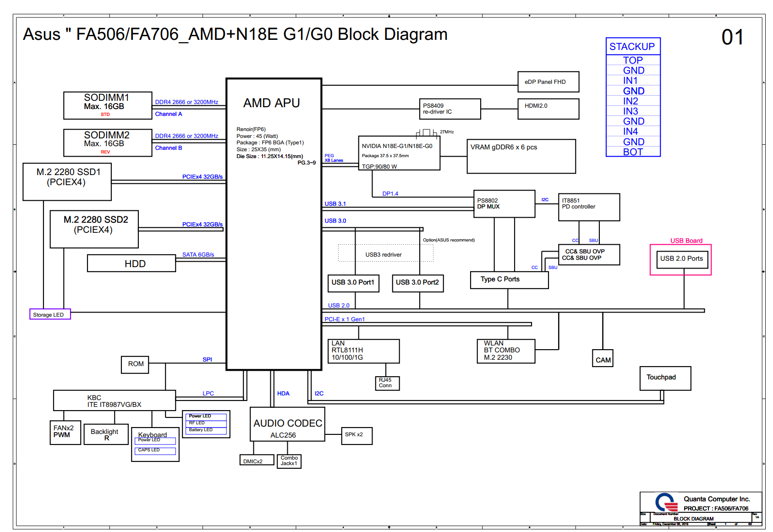
Task: Click the BOT layer in stackup
Action: pyautogui.click(x=633, y=152)
